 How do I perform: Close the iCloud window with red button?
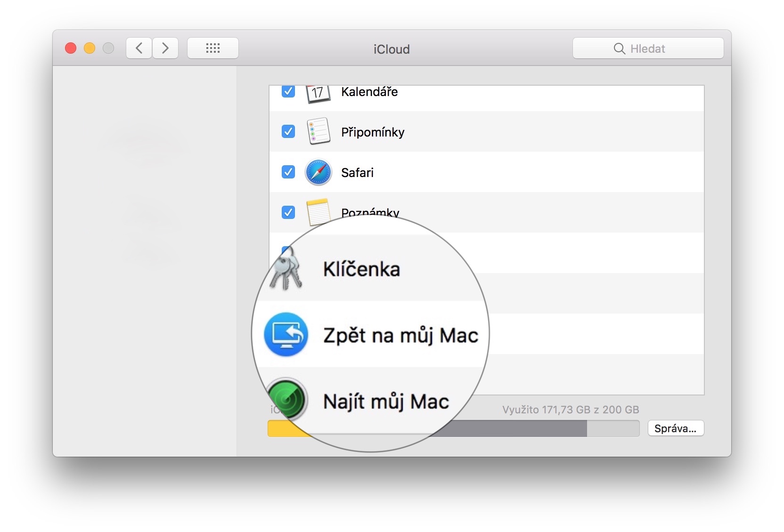click(x=71, y=48)
